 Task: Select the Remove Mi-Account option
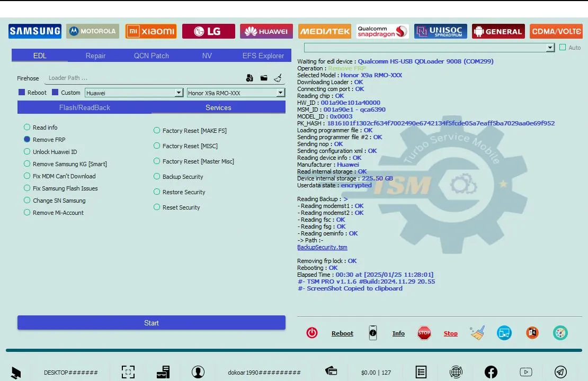(x=27, y=212)
